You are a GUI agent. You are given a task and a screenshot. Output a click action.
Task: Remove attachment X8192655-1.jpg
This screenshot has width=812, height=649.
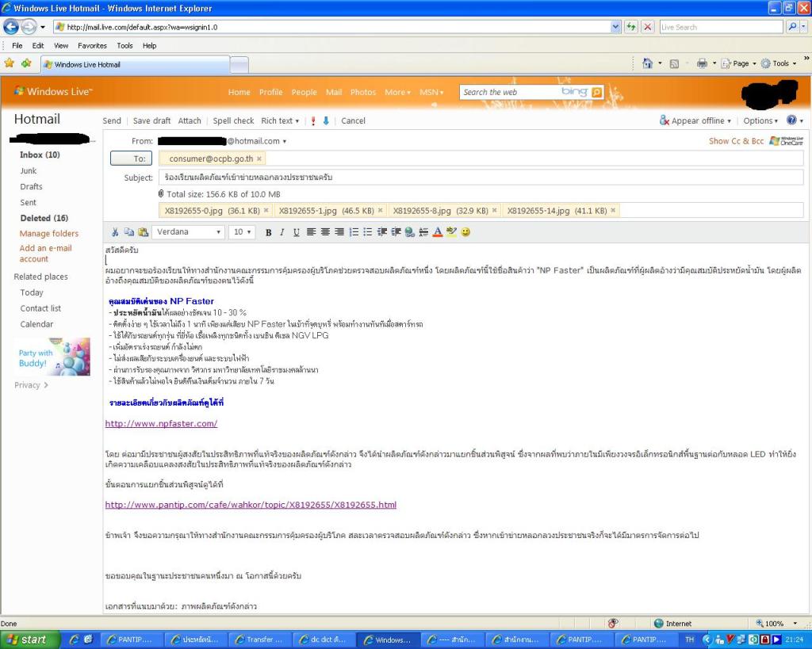click(x=380, y=211)
